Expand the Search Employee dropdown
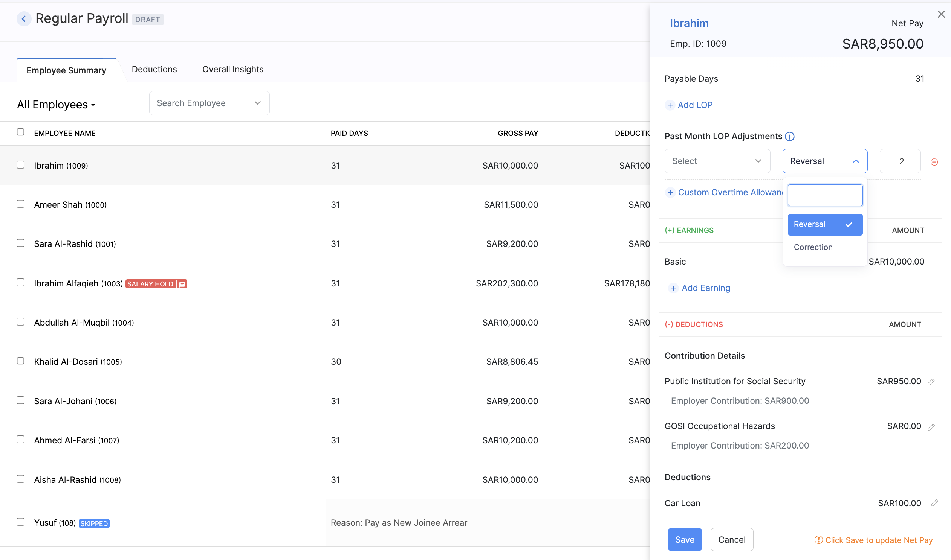The image size is (951, 560). [257, 103]
